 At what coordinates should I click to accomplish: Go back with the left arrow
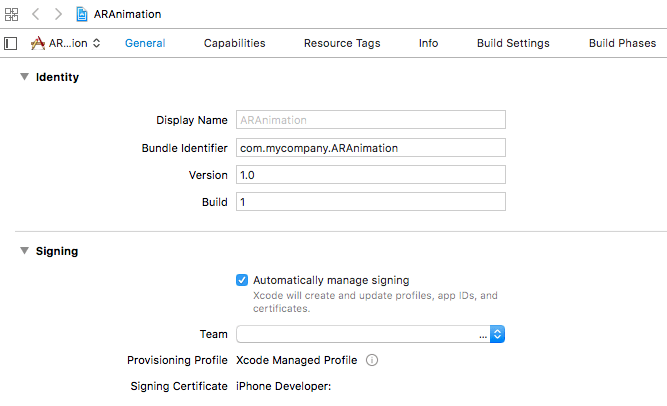click(x=37, y=14)
